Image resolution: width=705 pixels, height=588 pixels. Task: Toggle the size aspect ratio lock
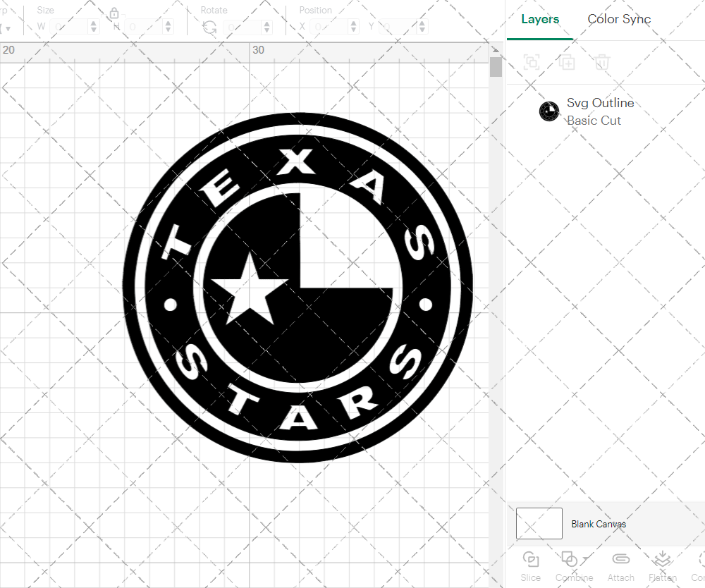click(x=114, y=13)
